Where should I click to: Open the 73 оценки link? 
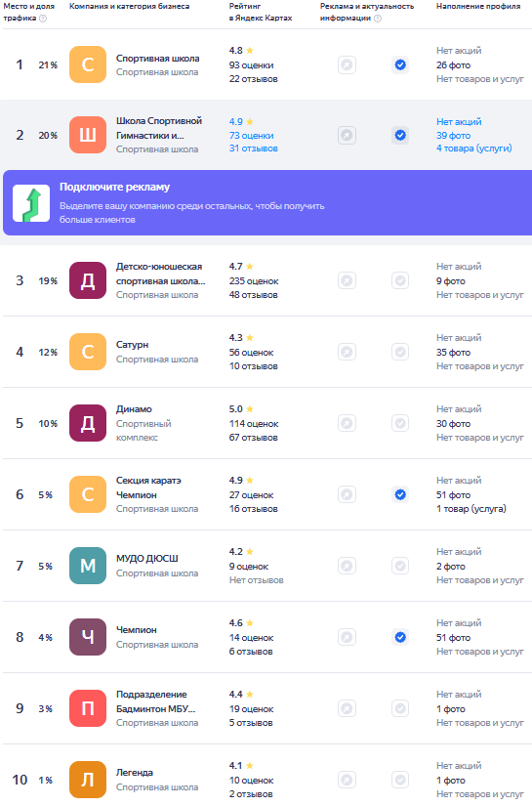pos(251,136)
